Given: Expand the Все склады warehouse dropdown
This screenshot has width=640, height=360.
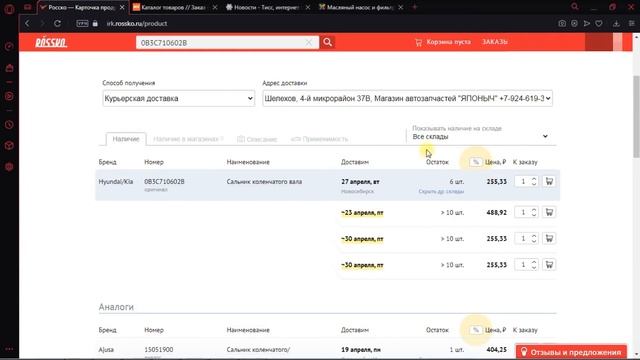Looking at the screenshot, I should pyautogui.click(x=480, y=137).
